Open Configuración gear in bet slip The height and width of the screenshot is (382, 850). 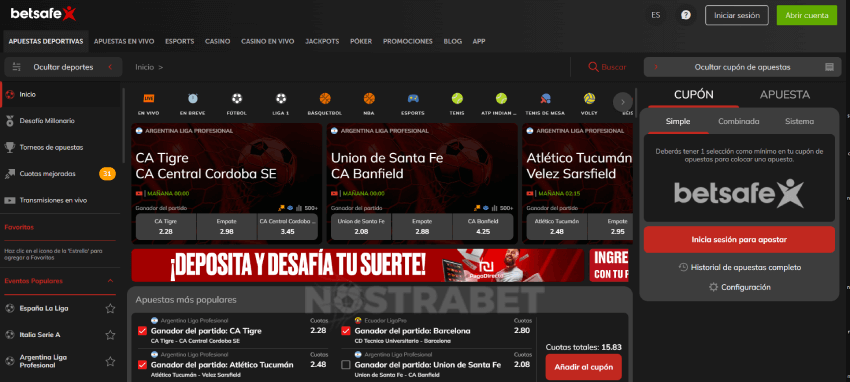pyautogui.click(x=713, y=287)
